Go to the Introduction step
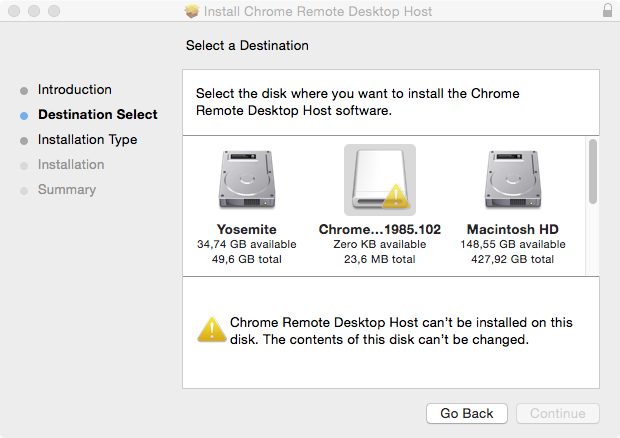 click(75, 90)
